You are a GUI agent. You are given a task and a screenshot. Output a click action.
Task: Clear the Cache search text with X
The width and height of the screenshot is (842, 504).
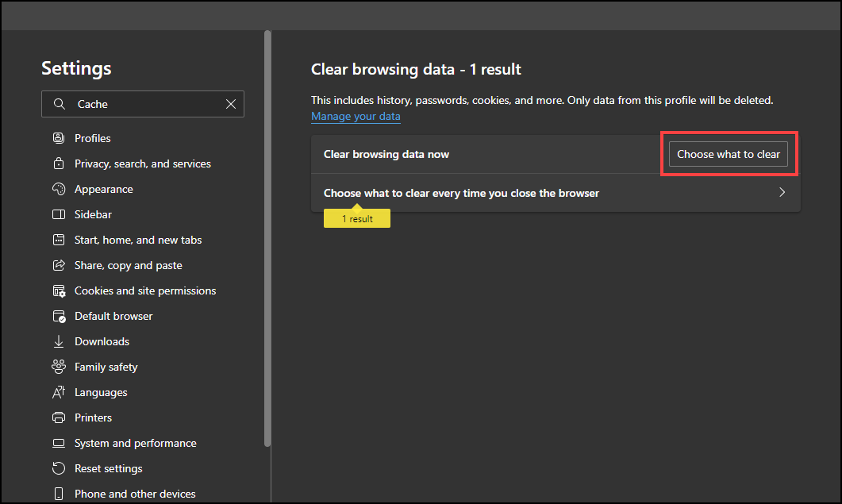(x=231, y=104)
